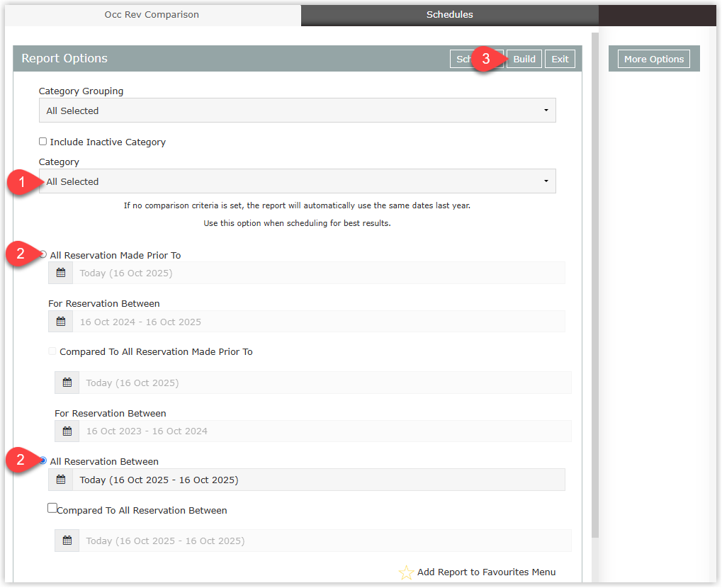
Task: Click the 16 Oct 2024 - 16 Oct 2025 field
Action: point(319,322)
